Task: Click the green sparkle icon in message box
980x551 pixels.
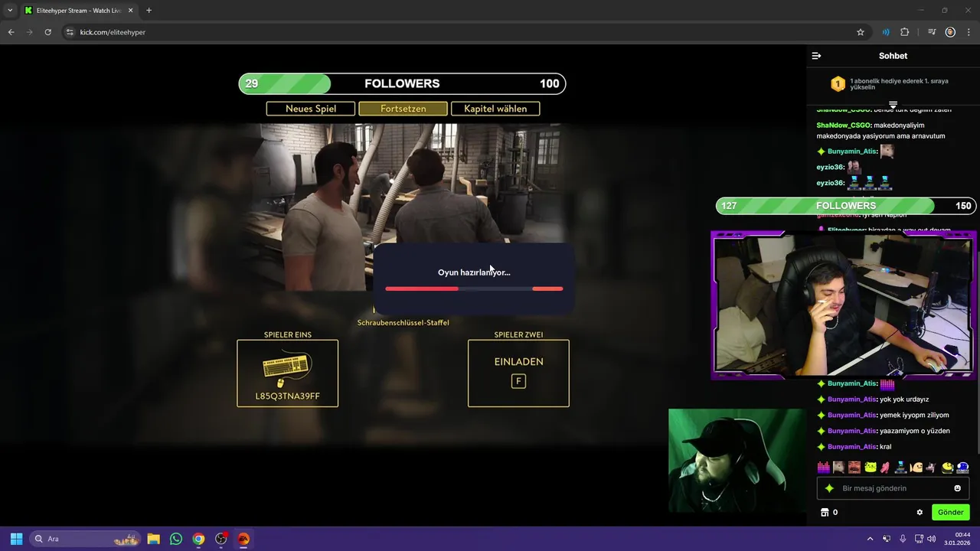Action: pos(828,488)
